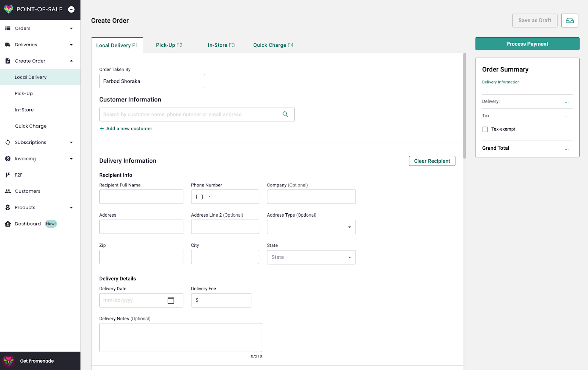Click the collapse sidebar arrow icon
Image resolution: width=588 pixels, height=370 pixels.
[71, 10]
